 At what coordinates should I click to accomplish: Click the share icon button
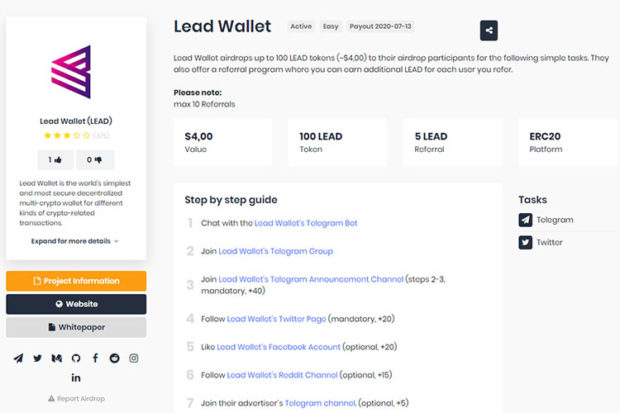488,30
